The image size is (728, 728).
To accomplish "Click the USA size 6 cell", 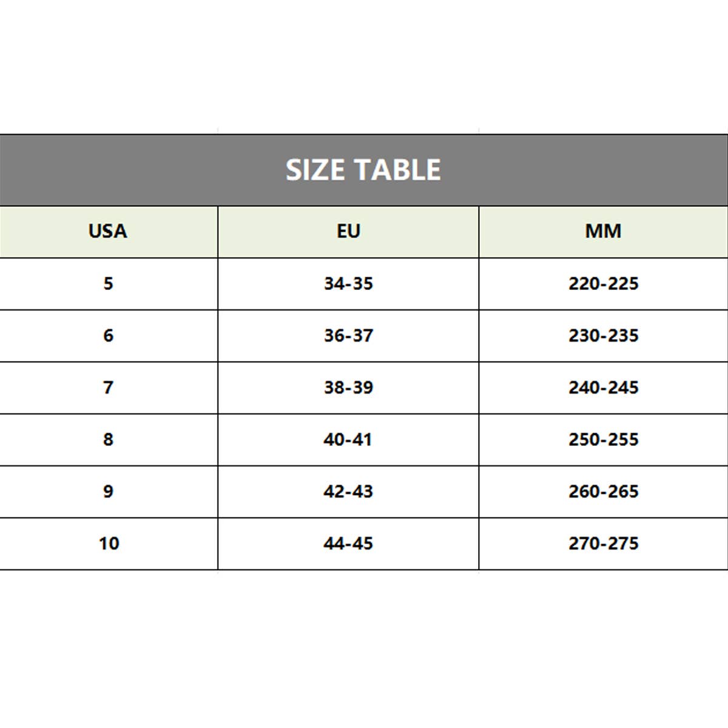I will click(x=108, y=335).
